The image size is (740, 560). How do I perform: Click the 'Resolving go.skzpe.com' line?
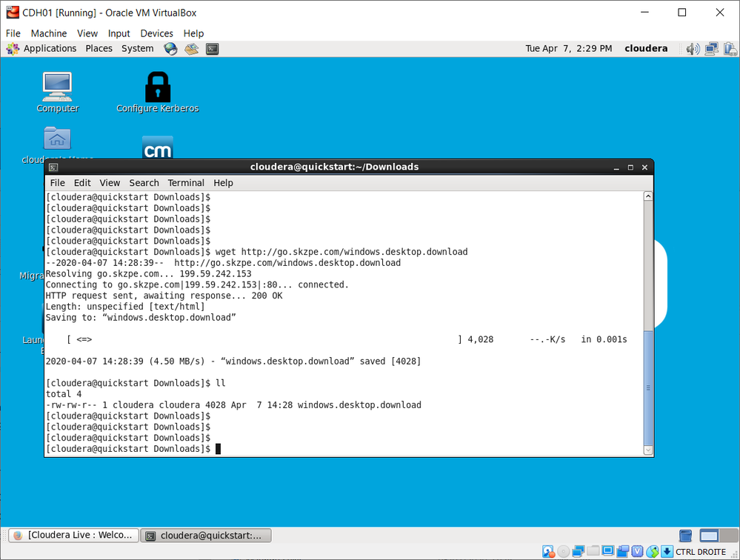(149, 274)
